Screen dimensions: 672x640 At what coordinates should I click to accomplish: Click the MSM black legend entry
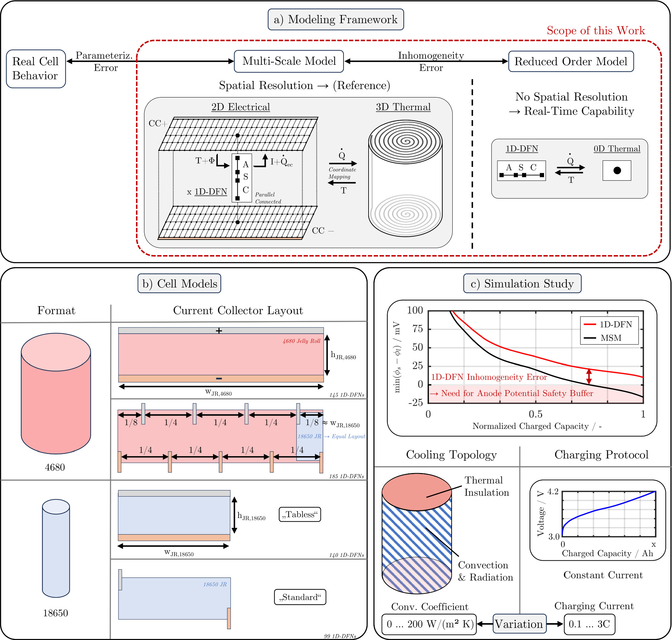603,338
